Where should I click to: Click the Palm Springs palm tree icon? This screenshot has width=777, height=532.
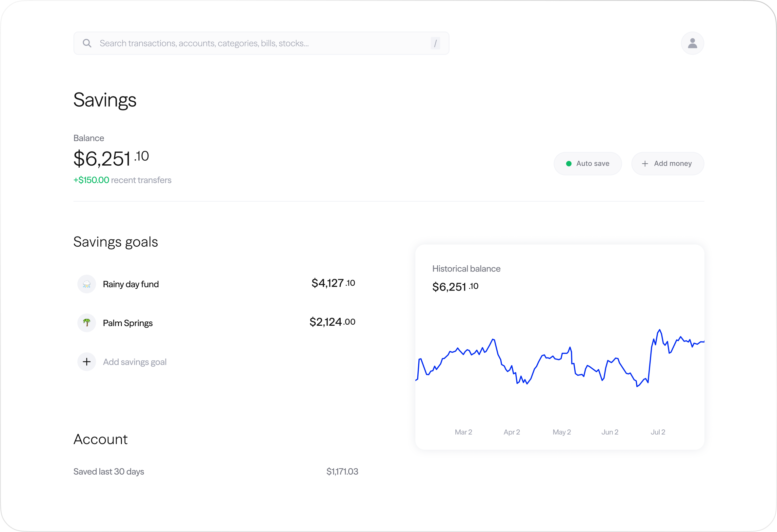[x=87, y=323]
